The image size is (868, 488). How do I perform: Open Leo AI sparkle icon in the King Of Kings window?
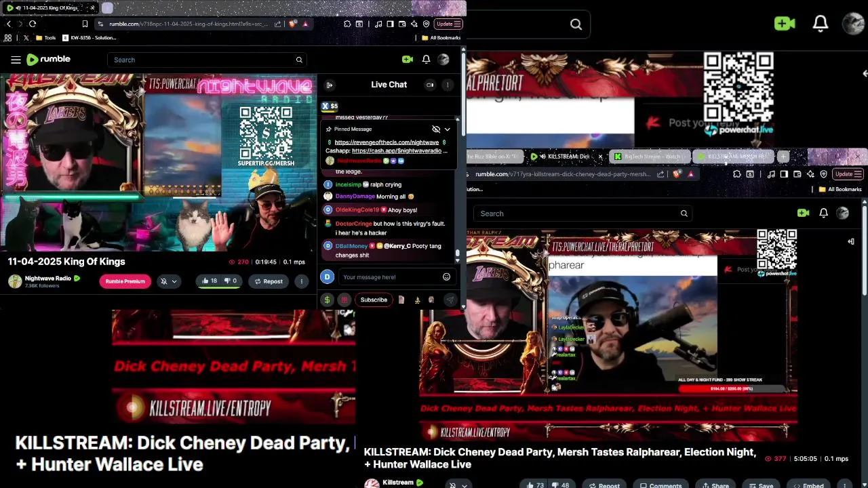coord(414,24)
